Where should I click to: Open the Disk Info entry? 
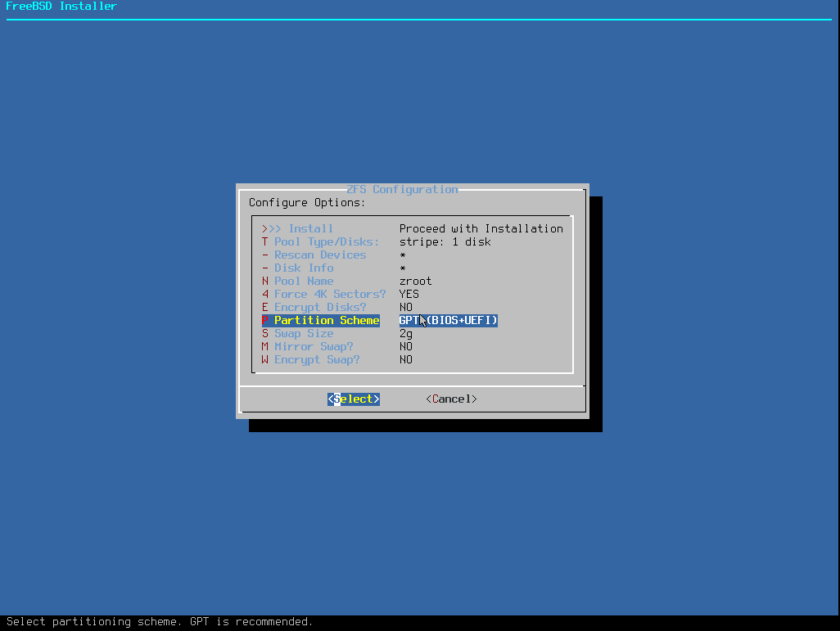coord(304,268)
